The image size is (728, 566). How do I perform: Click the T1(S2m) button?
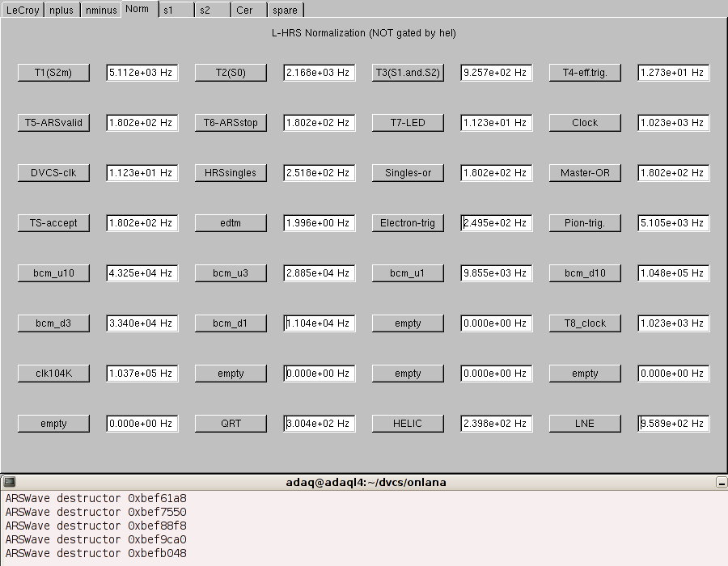[x=53, y=73]
